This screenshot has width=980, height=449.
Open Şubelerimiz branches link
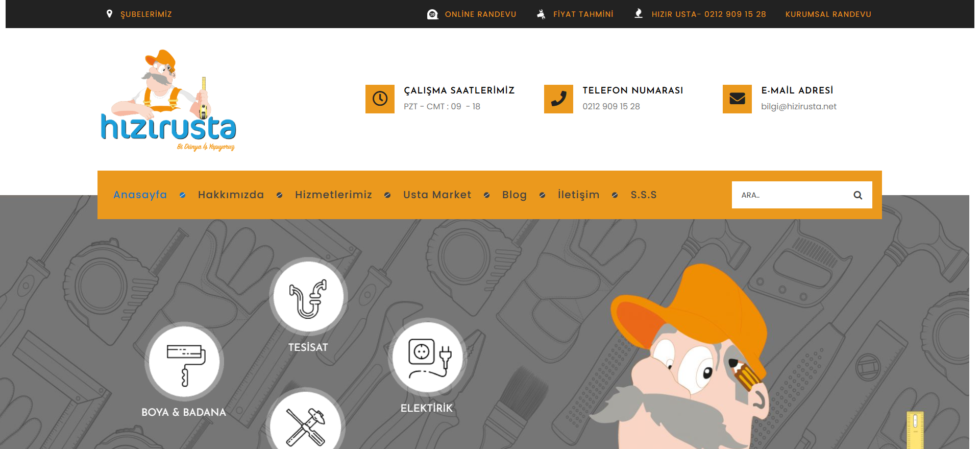(x=146, y=14)
